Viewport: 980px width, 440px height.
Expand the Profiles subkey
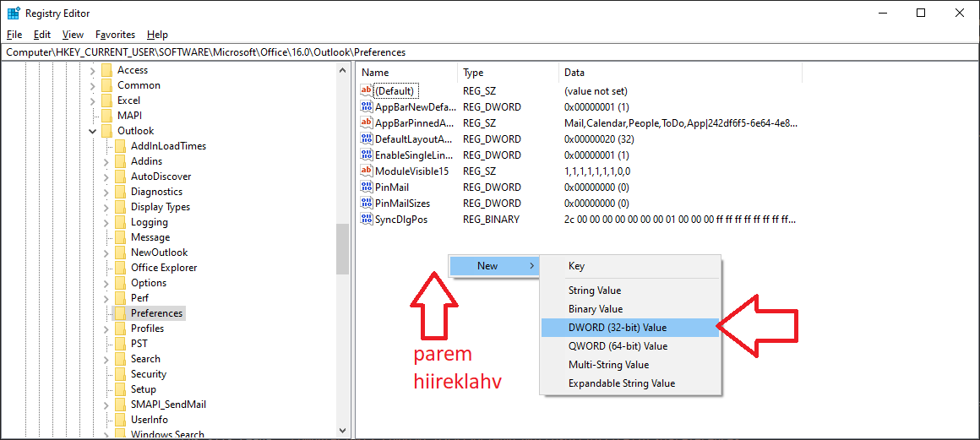tap(106, 329)
